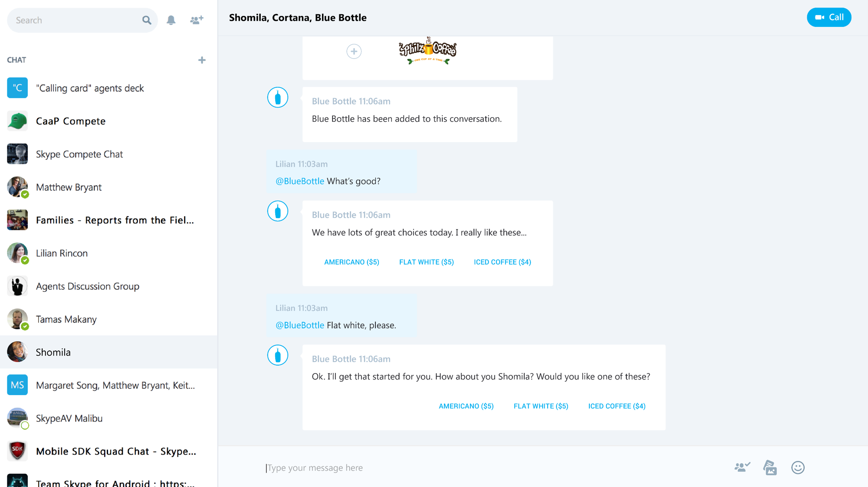Open notifications bell icon
868x487 pixels.
pos(171,20)
